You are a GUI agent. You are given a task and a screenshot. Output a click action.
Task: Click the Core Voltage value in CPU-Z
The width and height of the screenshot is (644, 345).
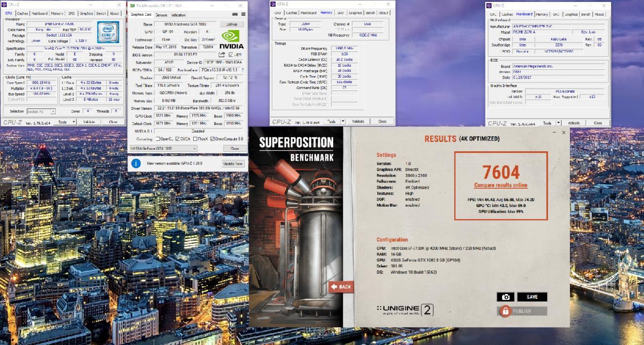82,41
